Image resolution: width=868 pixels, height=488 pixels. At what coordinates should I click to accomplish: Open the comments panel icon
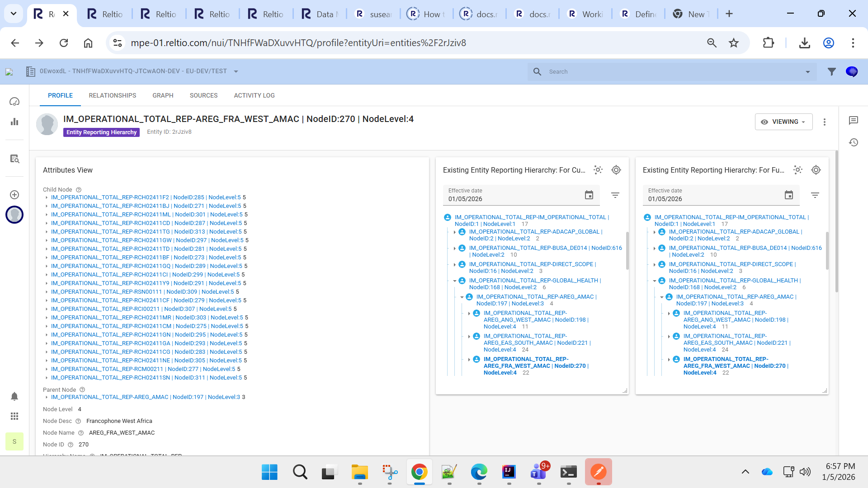854,120
